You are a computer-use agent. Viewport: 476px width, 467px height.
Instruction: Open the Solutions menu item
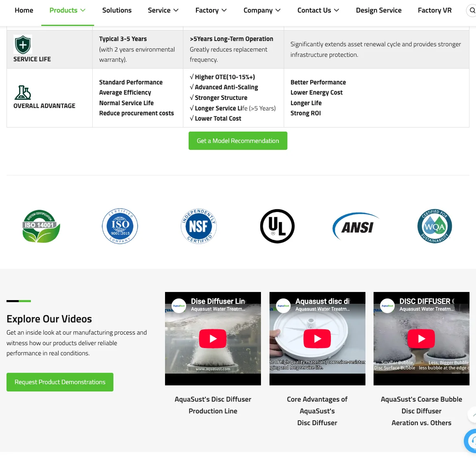(x=117, y=10)
